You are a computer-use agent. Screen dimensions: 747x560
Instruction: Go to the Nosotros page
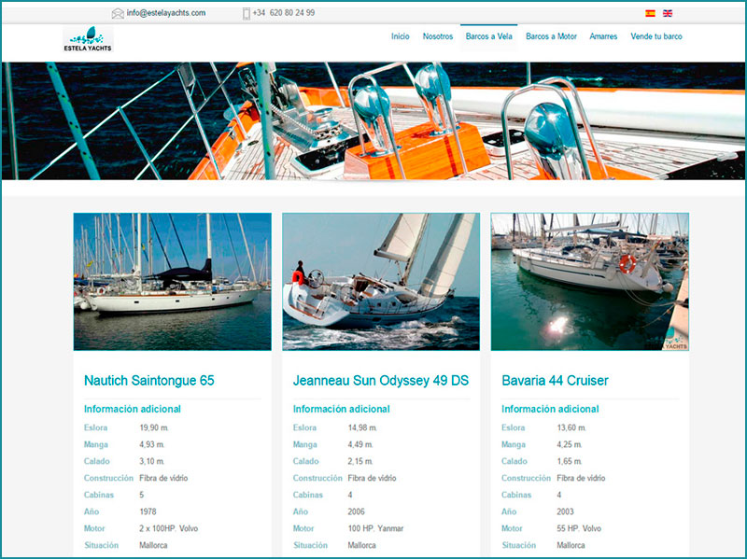tap(438, 36)
